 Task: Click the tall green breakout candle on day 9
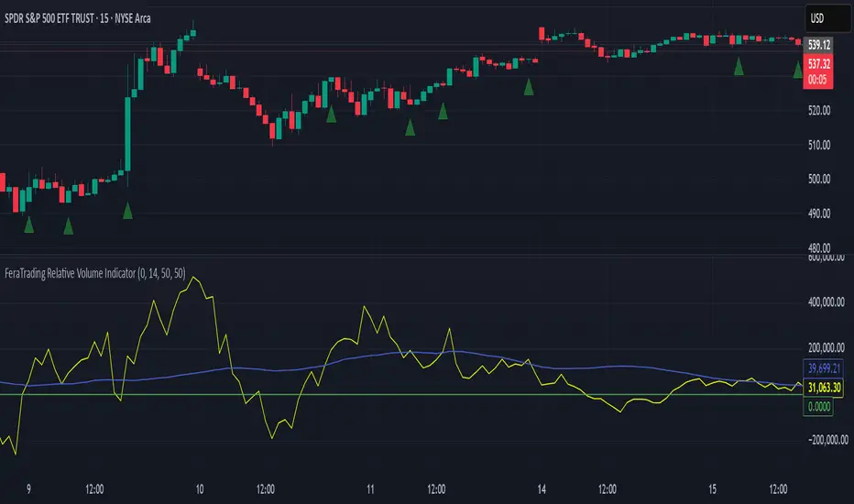128,134
